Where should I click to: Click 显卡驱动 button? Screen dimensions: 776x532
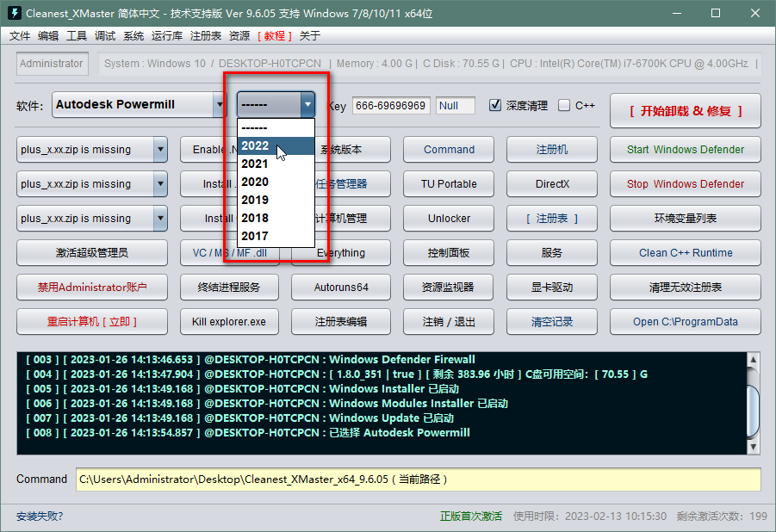tap(552, 287)
